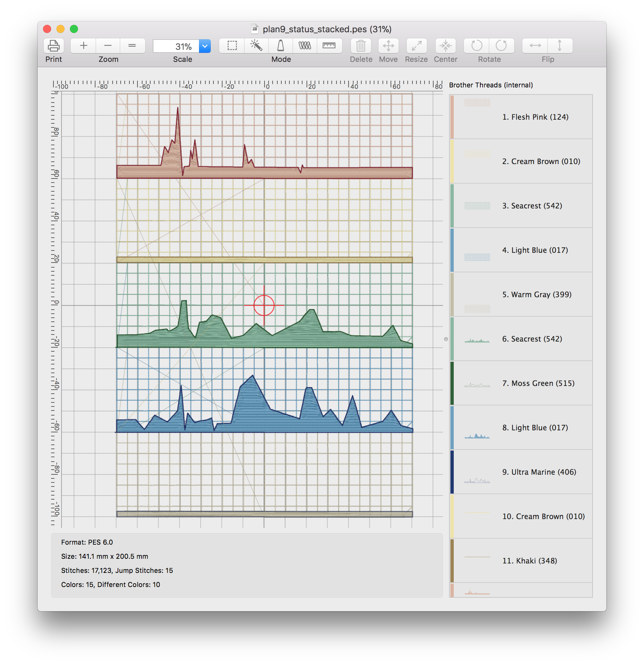Click the 31% scale input field
The image size is (644, 665).
point(176,46)
